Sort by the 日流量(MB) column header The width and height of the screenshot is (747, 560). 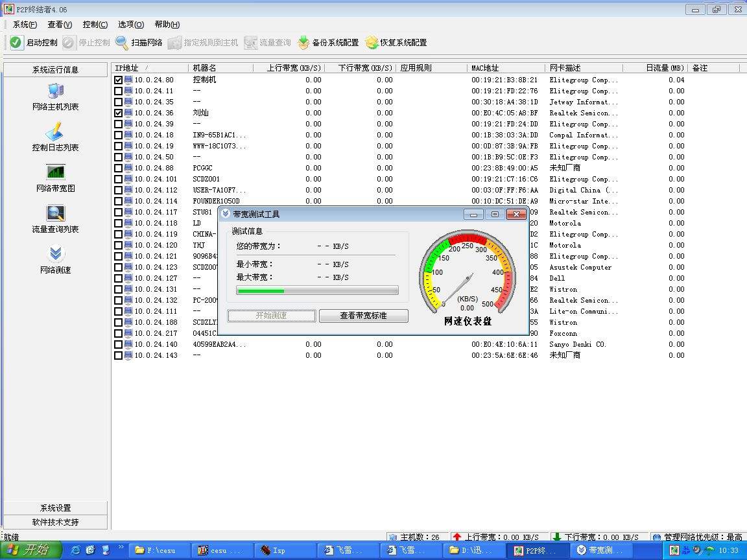click(x=656, y=68)
